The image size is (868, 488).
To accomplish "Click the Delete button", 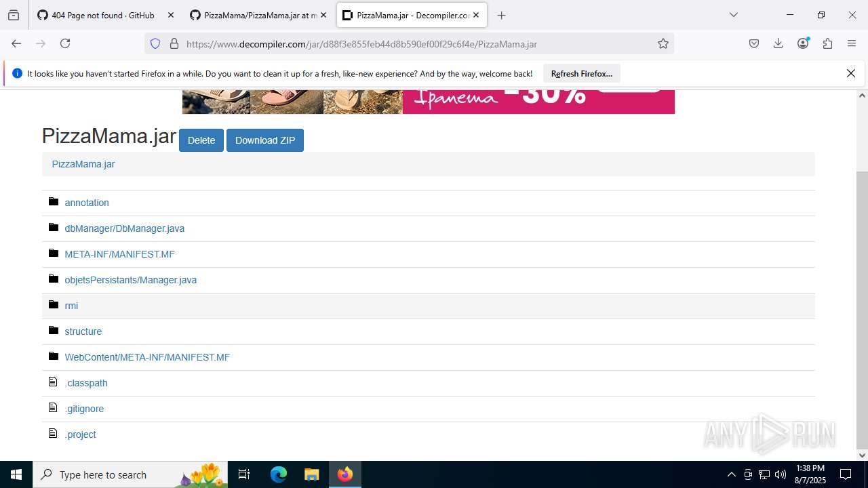I will pyautogui.click(x=201, y=140).
